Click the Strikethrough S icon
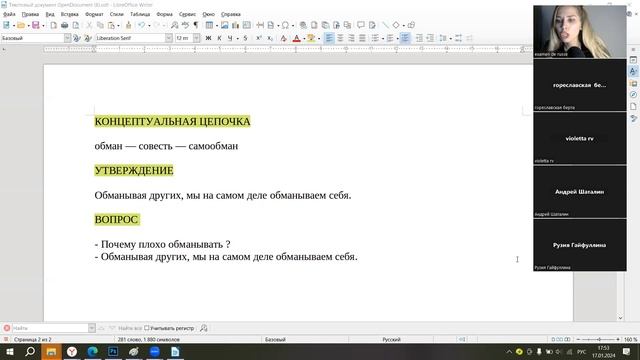The height and width of the screenshot is (360, 640). coord(245,38)
